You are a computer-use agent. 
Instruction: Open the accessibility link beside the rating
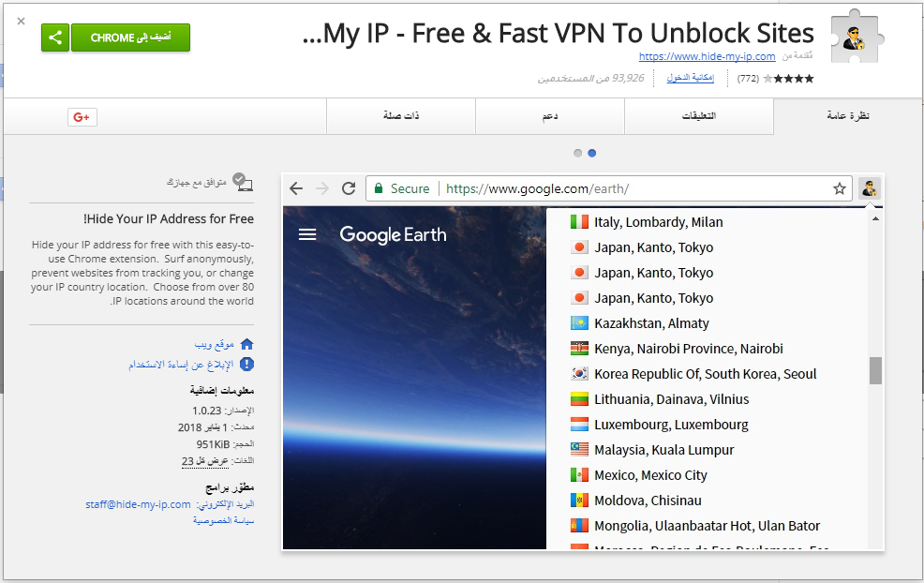(690, 78)
